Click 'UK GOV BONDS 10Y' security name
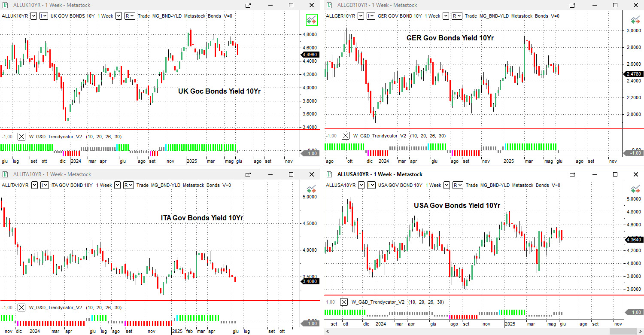This screenshot has width=644, height=335. click(73, 16)
